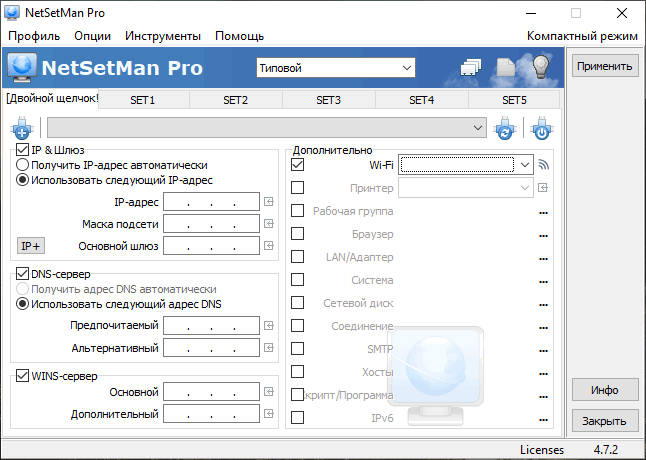Screen dimensions: 646x460
Task: Open the Типовой profile group dropdown
Action: pos(335,68)
